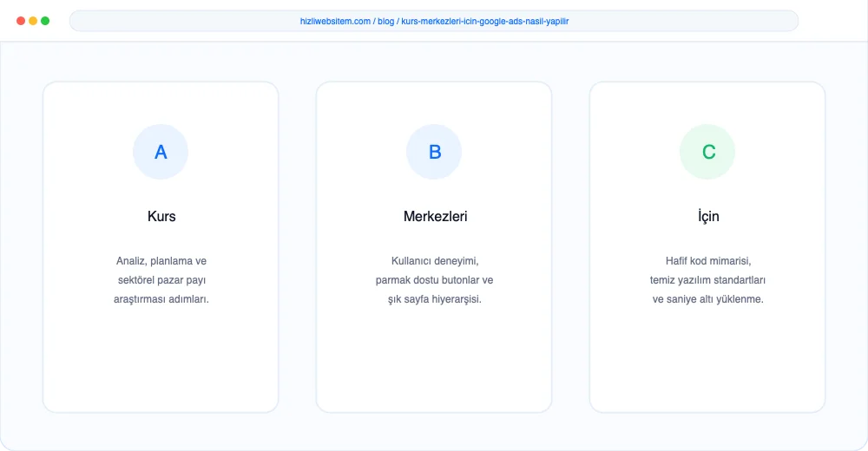
Task: Click the green circular C icon
Action: coord(707,152)
